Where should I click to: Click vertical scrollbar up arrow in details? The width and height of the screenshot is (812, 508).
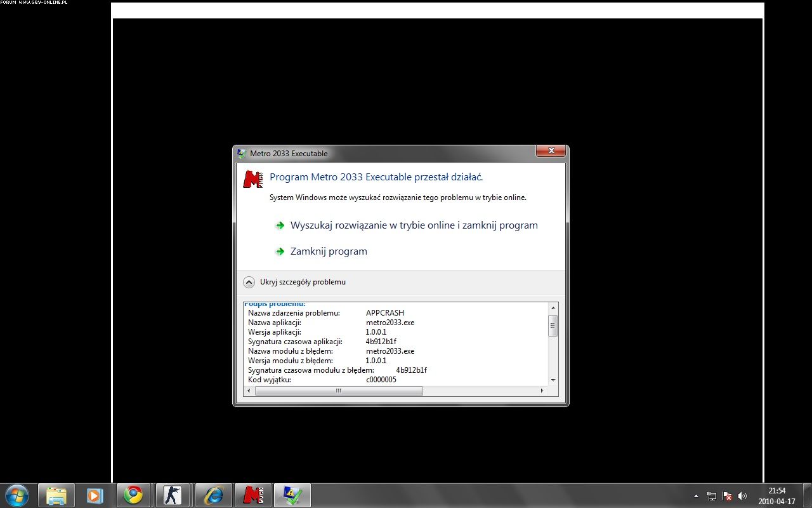tap(553, 308)
